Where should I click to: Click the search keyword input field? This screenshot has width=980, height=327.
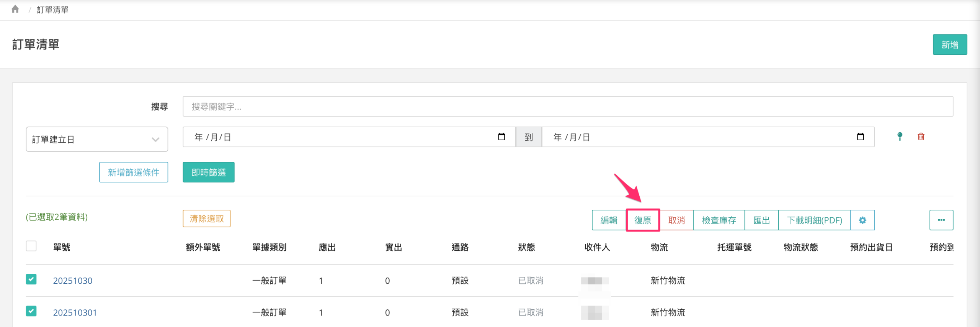click(x=567, y=107)
